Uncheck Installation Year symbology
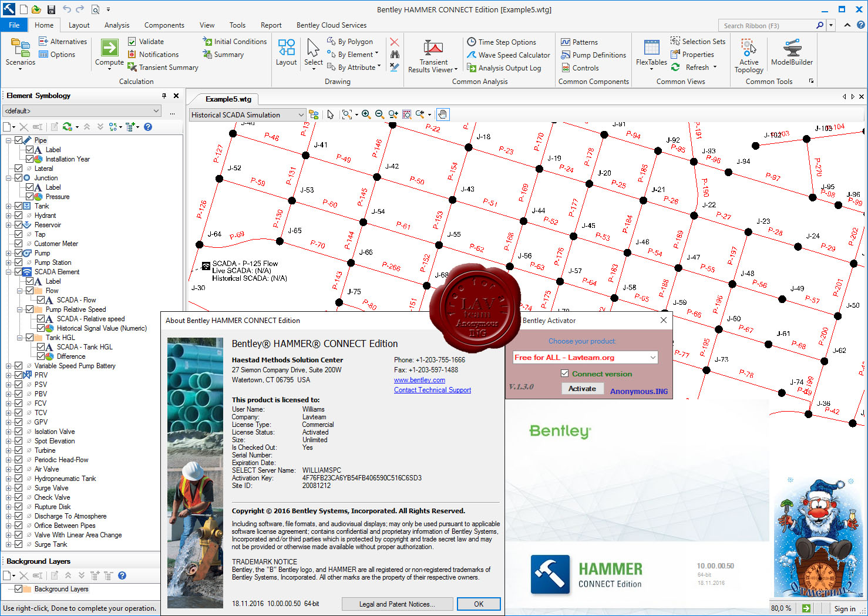 (30, 159)
